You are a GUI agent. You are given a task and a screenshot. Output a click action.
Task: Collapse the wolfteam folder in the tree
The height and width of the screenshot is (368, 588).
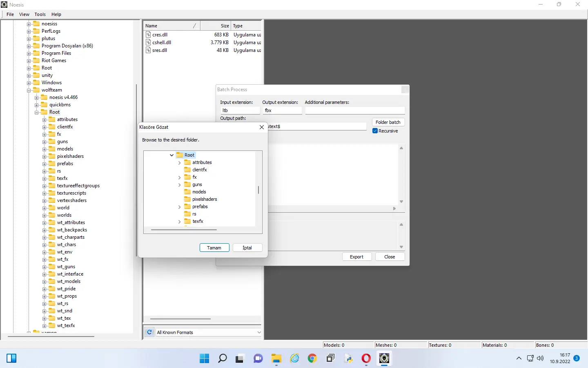(x=29, y=90)
